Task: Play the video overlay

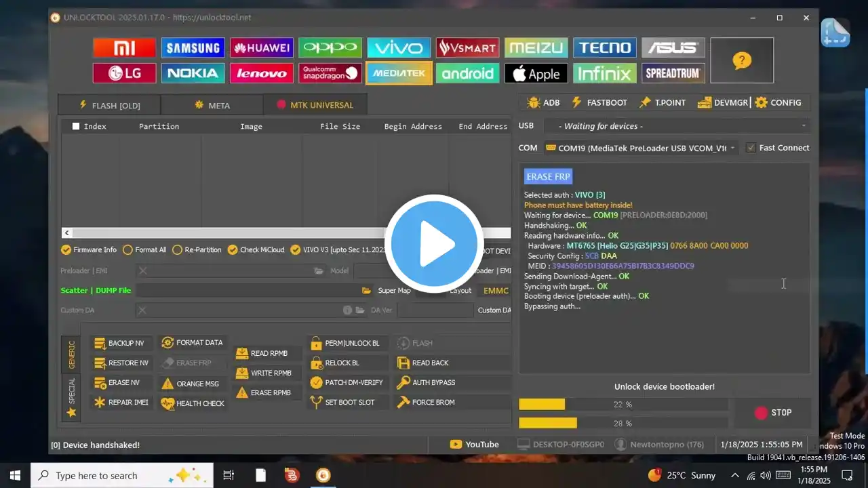Action: (434, 244)
